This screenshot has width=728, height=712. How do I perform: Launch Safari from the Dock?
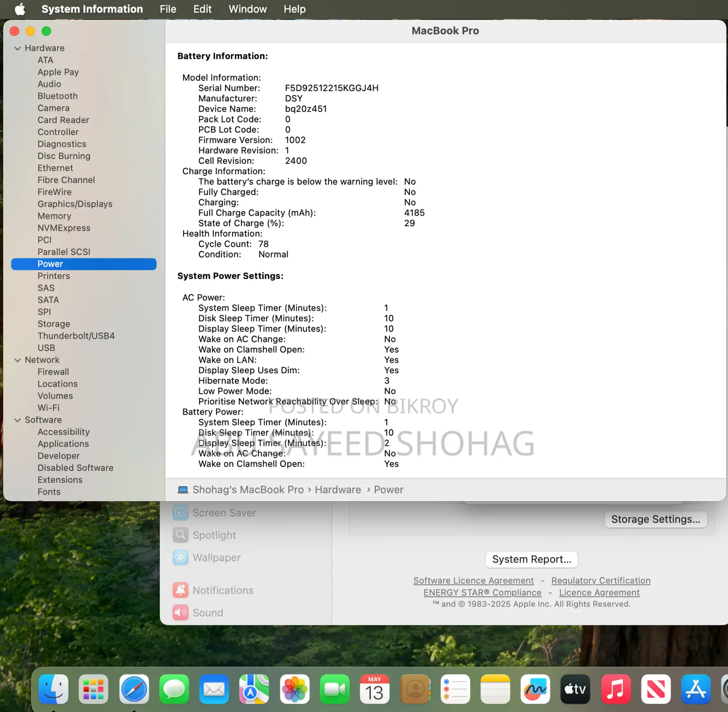(134, 689)
